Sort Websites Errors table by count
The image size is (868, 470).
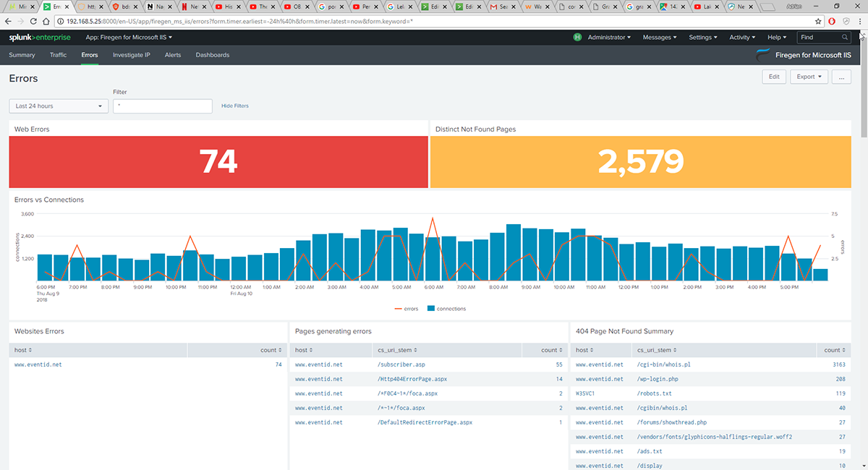pos(271,350)
